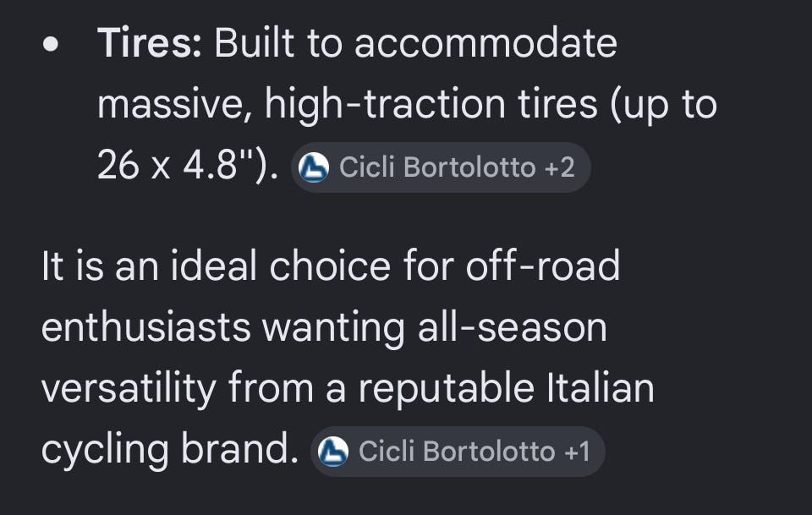Click the phrase enthusiasts wanting all-season

click(324, 328)
